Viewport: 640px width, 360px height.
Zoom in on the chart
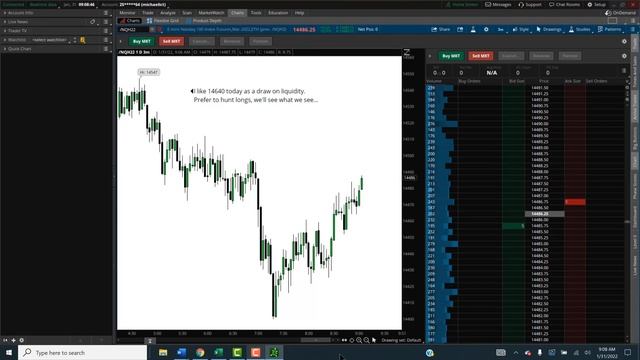pos(359,340)
